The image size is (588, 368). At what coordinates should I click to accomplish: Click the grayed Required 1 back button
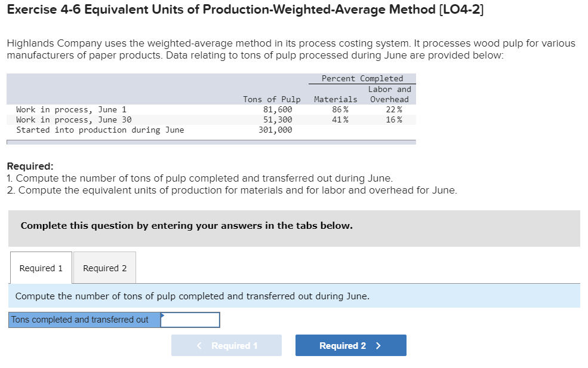click(x=226, y=345)
